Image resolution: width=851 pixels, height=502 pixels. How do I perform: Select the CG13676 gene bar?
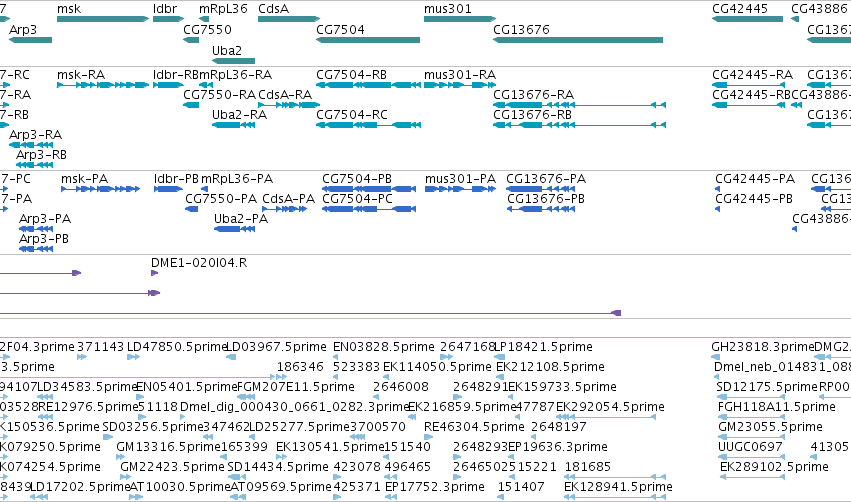click(577, 40)
